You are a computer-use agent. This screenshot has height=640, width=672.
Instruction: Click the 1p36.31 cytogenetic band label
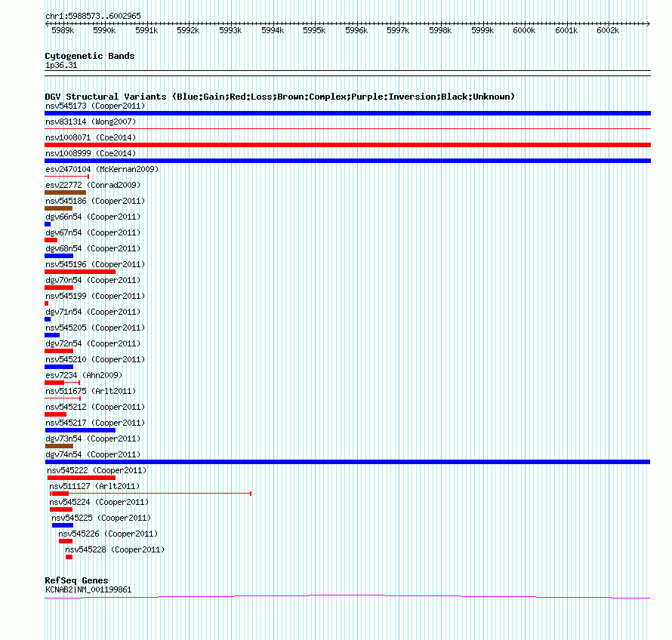pos(61,65)
